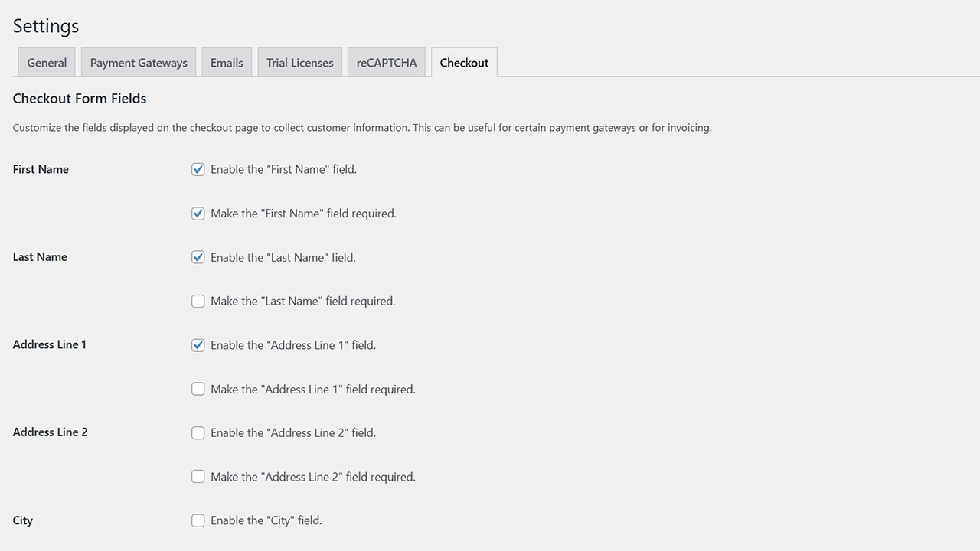This screenshot has height=551, width=980.
Task: Uncheck Make the "First Name" field required
Action: (198, 214)
